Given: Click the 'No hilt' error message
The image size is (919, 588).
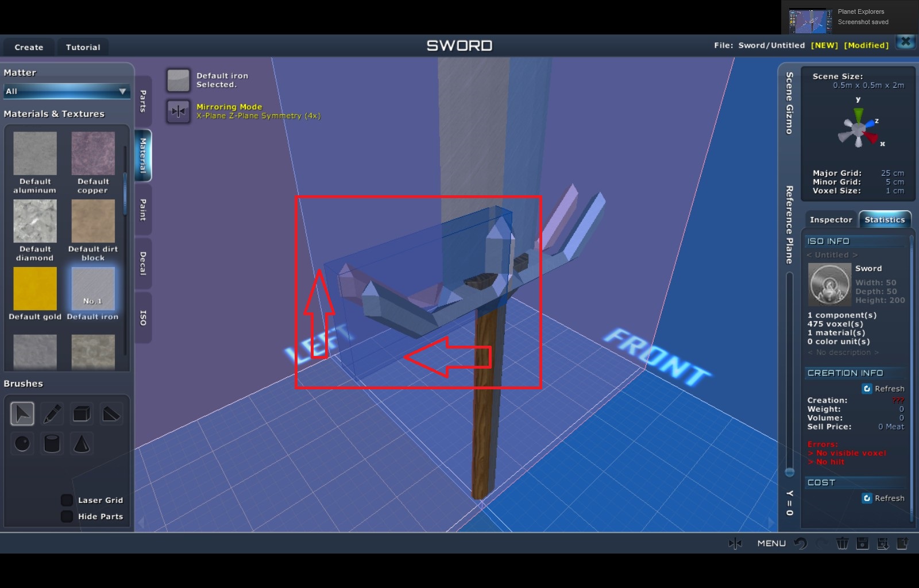Looking at the screenshot, I should pyautogui.click(x=826, y=462).
